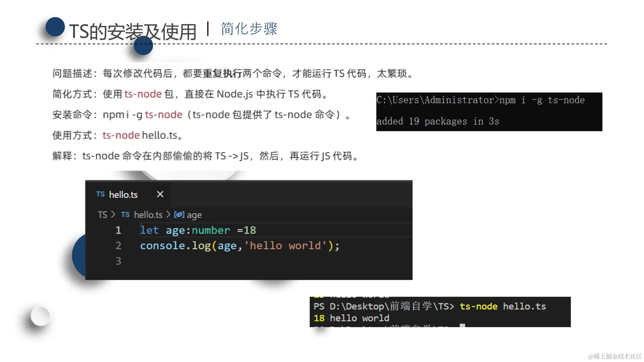644x362 pixels.
Task: Select the age symbol in the breadcrumb
Action: pos(194,215)
